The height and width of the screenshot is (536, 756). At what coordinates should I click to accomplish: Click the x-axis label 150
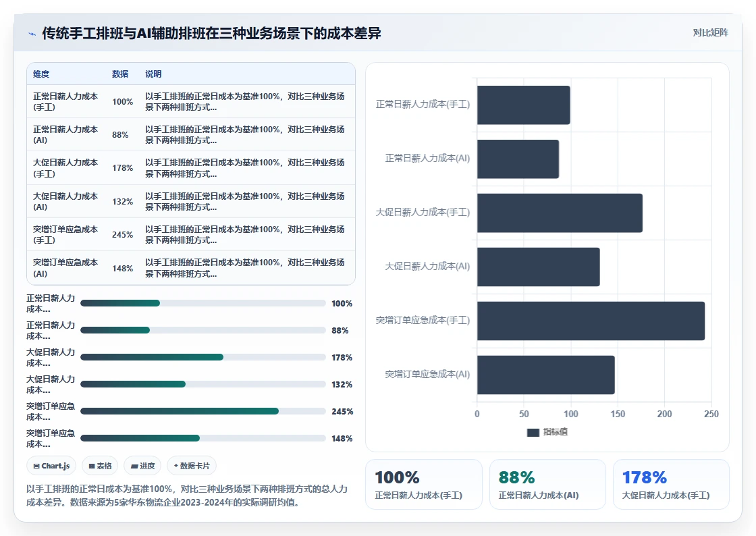618,414
